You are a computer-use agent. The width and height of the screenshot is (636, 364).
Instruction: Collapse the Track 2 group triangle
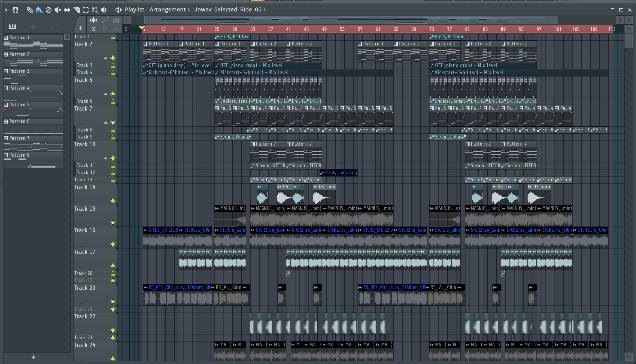point(106,58)
